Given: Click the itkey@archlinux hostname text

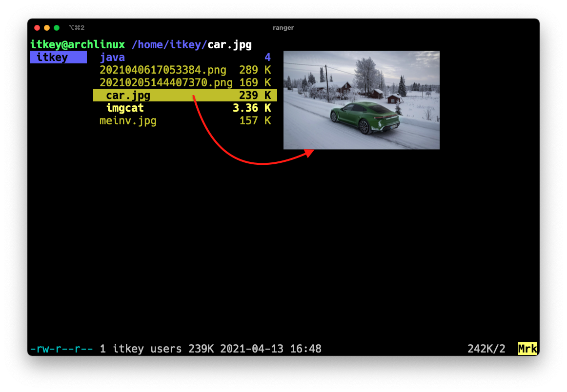Looking at the screenshot, I should click(78, 45).
